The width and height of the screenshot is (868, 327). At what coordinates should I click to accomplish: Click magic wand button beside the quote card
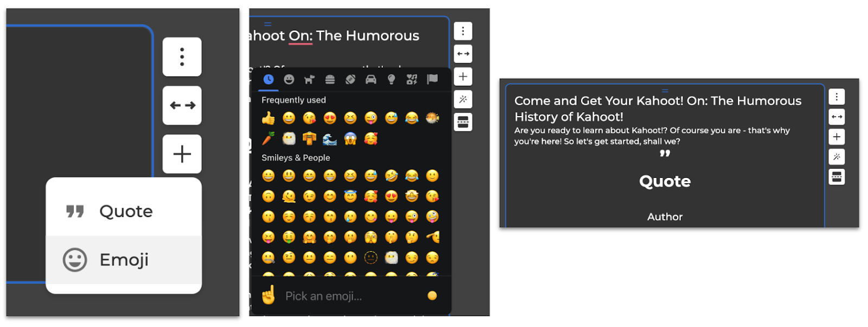837,157
